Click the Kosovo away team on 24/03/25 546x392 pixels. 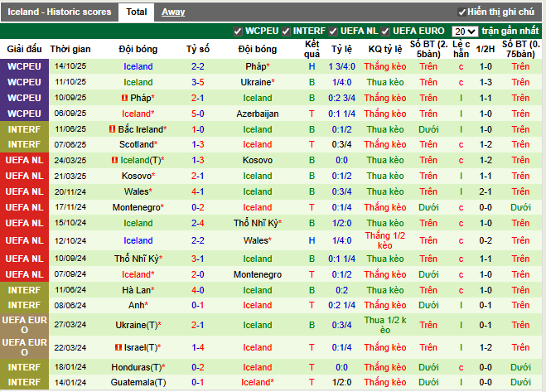click(258, 160)
